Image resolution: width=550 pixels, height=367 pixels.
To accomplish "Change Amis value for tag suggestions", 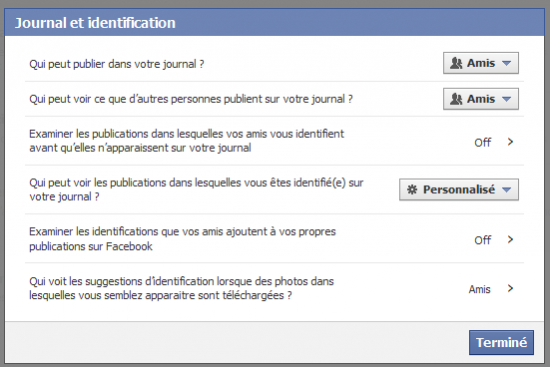I will (x=479, y=289).
